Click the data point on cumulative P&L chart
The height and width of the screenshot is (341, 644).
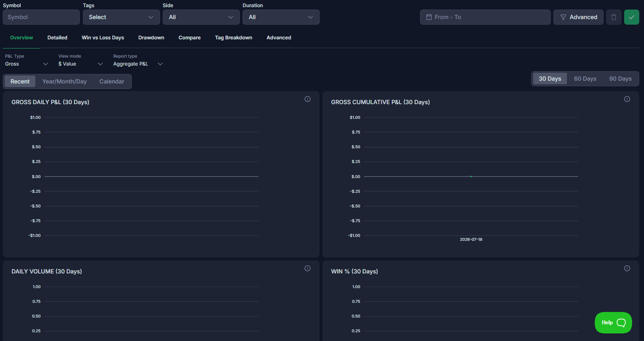click(x=471, y=176)
